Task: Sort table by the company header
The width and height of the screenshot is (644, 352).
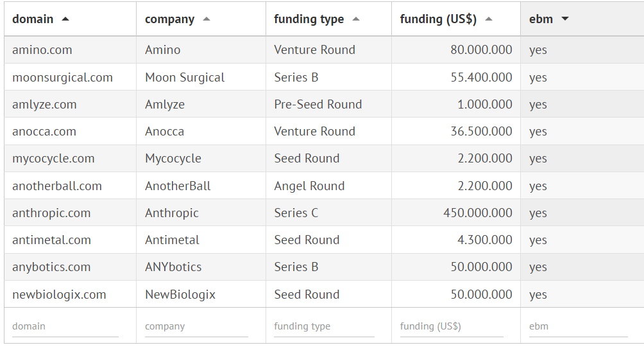Action: [169, 19]
